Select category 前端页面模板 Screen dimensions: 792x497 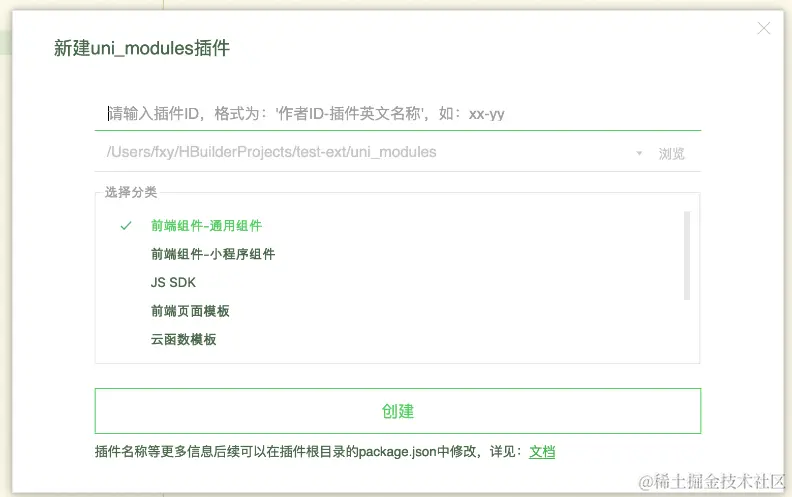click(190, 311)
